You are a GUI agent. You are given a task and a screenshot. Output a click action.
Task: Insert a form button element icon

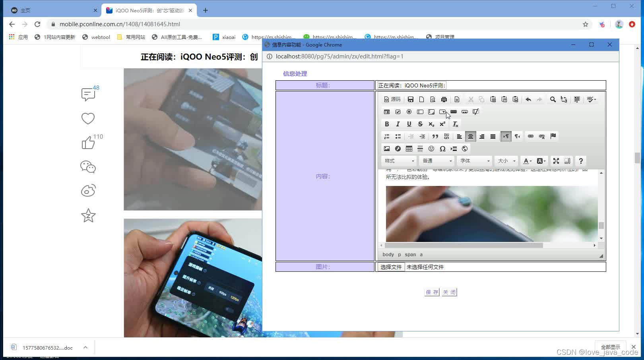pos(454,112)
